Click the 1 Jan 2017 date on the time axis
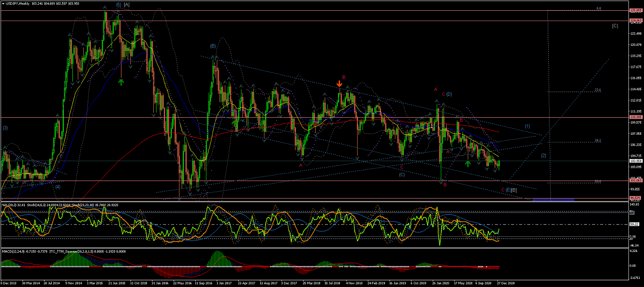The height and width of the screenshot is (287, 644). point(224,284)
